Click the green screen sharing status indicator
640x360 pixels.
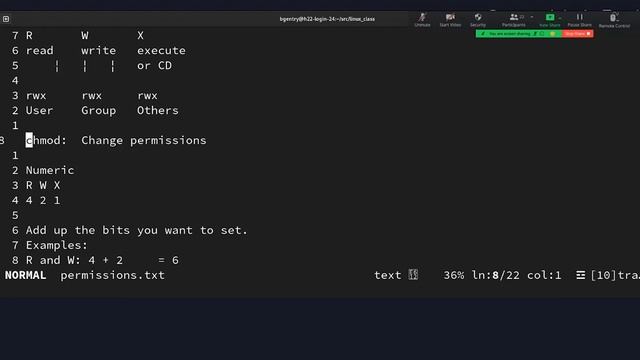(x=519, y=33)
